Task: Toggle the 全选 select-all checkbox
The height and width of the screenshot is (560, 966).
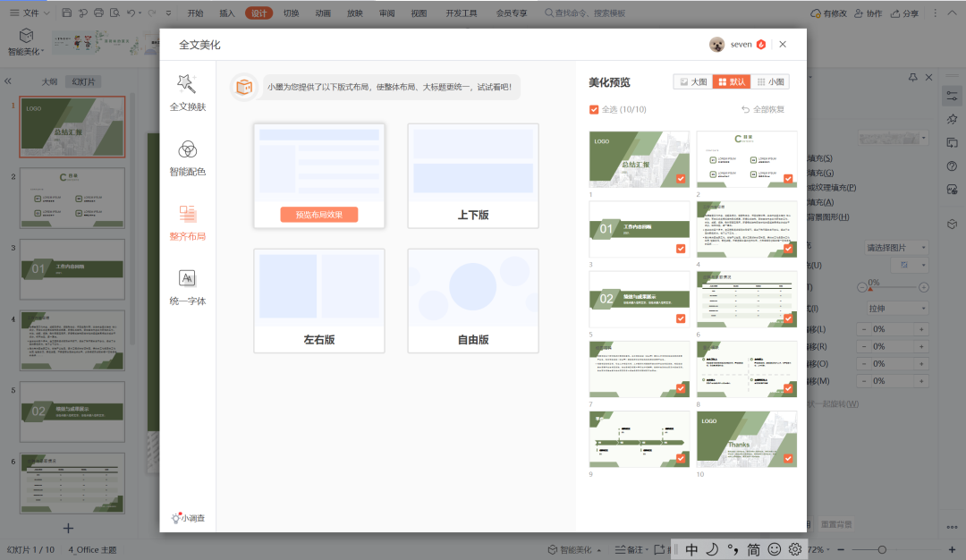Action: tap(594, 109)
